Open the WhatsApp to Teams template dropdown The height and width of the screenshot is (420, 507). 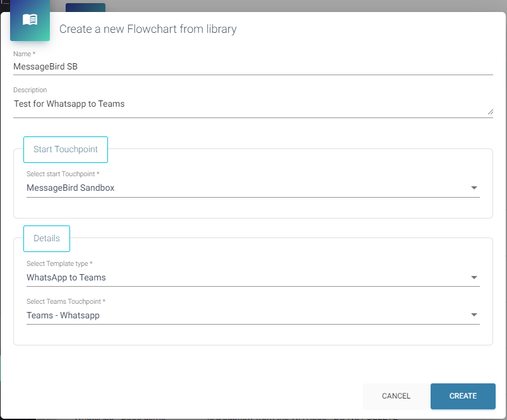click(246, 277)
